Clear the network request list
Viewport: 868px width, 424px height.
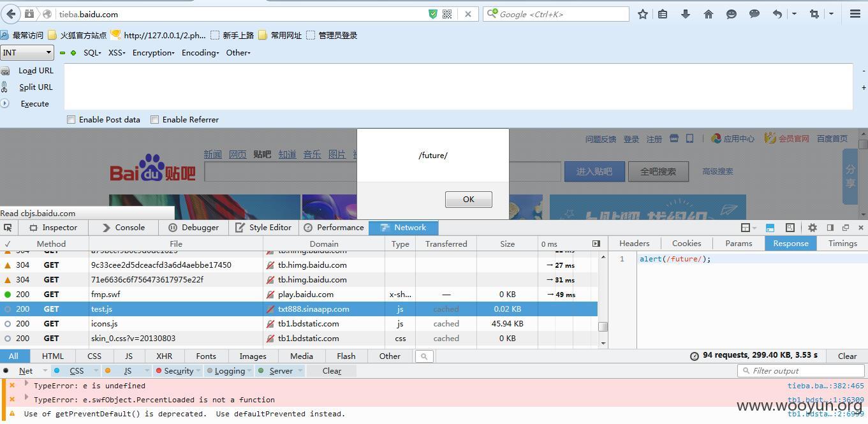(847, 356)
